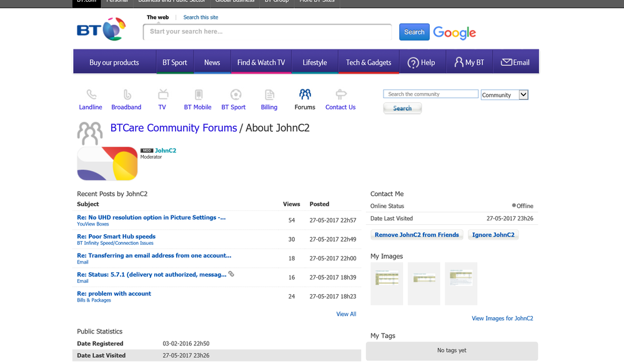Click the MOD badge next to JohnC2
624x364 pixels.
(x=146, y=150)
